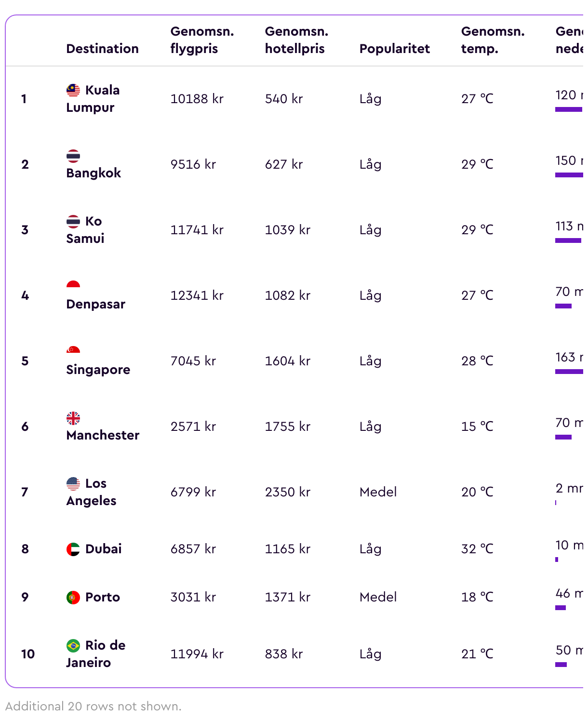The image size is (588, 720).
Task: Click the Portugal flag next to Porto
Action: click(73, 597)
